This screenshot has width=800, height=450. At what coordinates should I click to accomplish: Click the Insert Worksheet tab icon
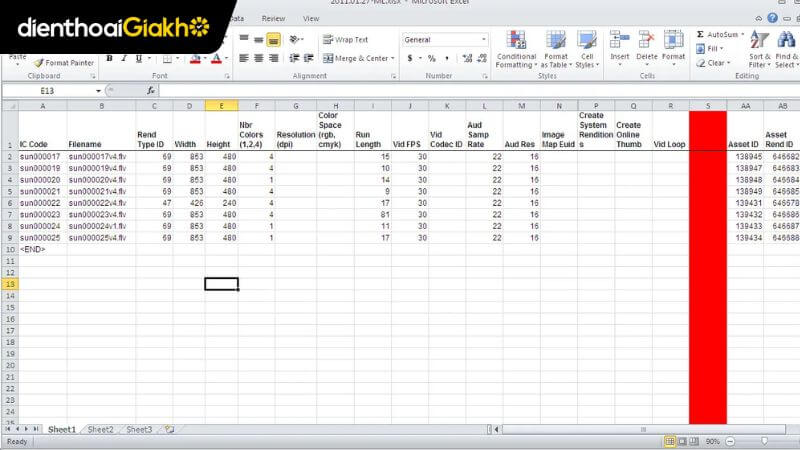(169, 430)
